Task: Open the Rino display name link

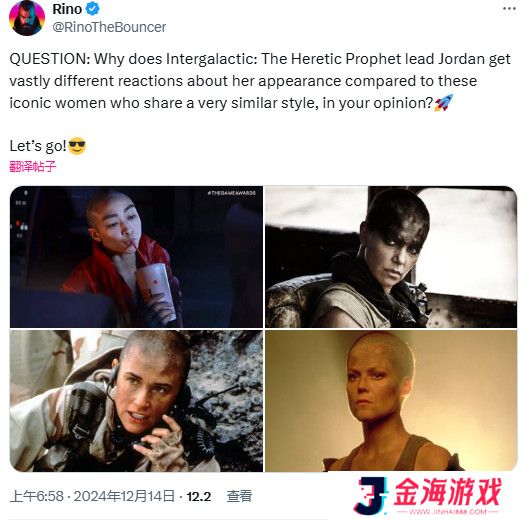Action: pyautogui.click(x=67, y=9)
